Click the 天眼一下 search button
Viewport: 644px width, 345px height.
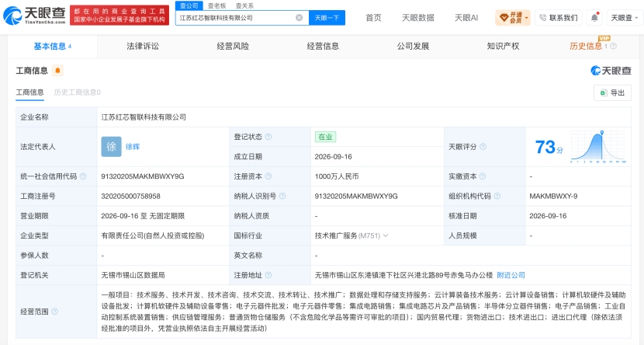point(327,18)
